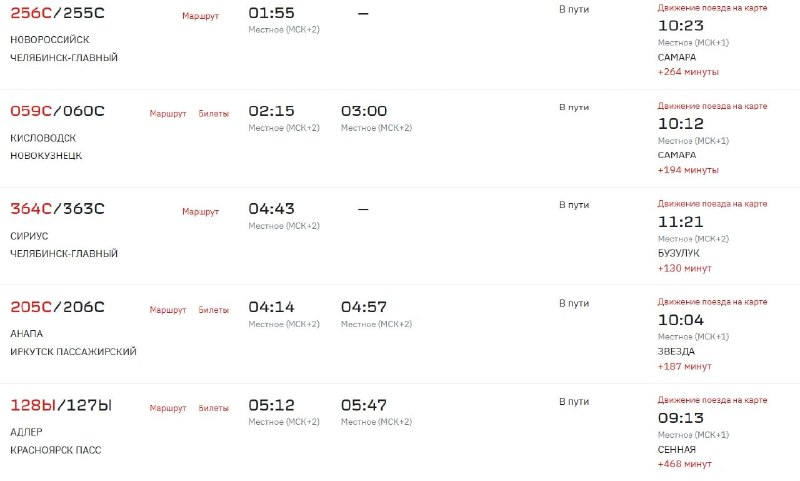Show train 059С movement on map
This screenshot has width=800, height=481.
point(712,106)
